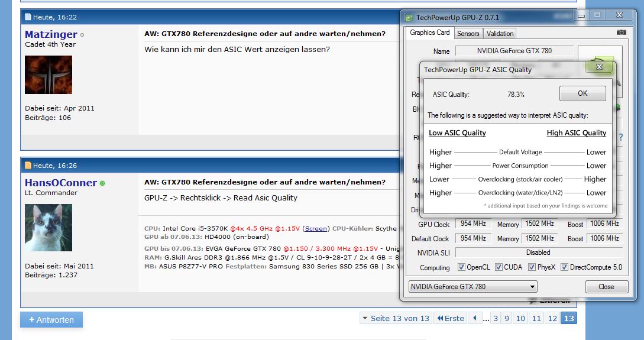Jump to first page via Erste
The image size is (644, 340).
point(450,318)
